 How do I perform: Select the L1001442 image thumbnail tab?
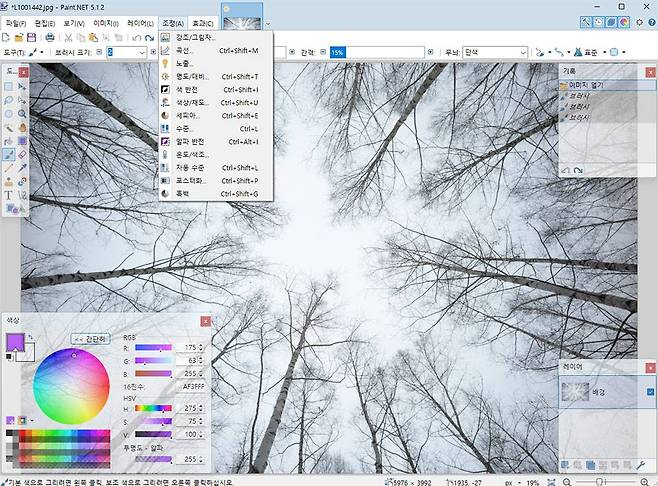(x=242, y=16)
